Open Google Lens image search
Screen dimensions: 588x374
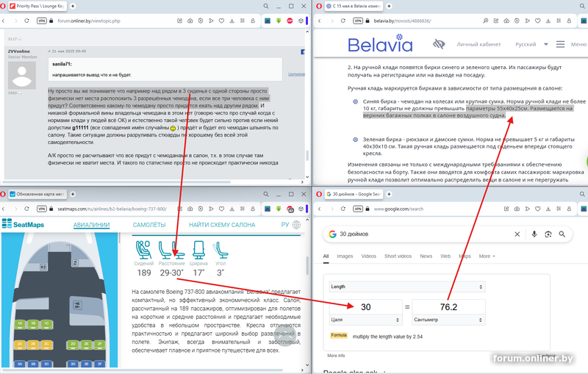tap(548, 234)
